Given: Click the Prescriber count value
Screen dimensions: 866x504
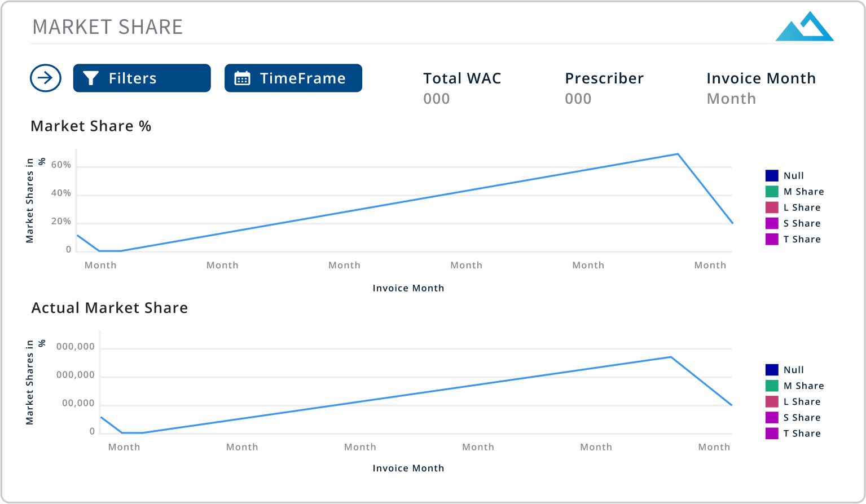Looking at the screenshot, I should 578,99.
